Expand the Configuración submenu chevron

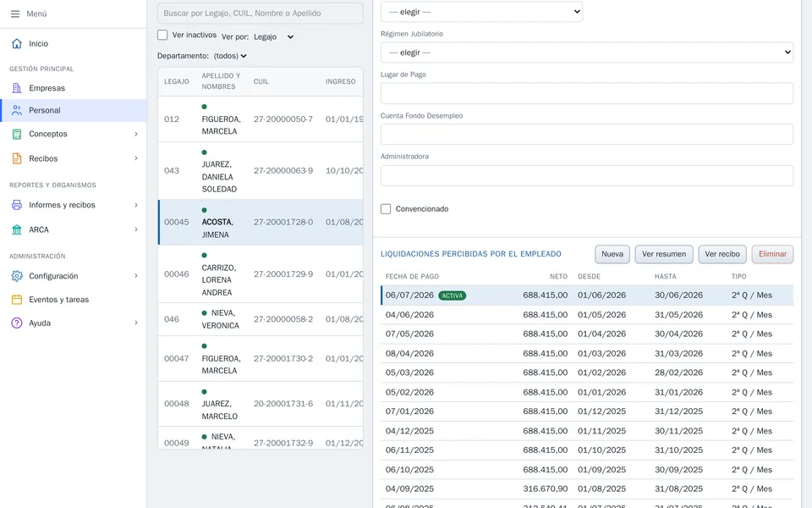click(136, 276)
